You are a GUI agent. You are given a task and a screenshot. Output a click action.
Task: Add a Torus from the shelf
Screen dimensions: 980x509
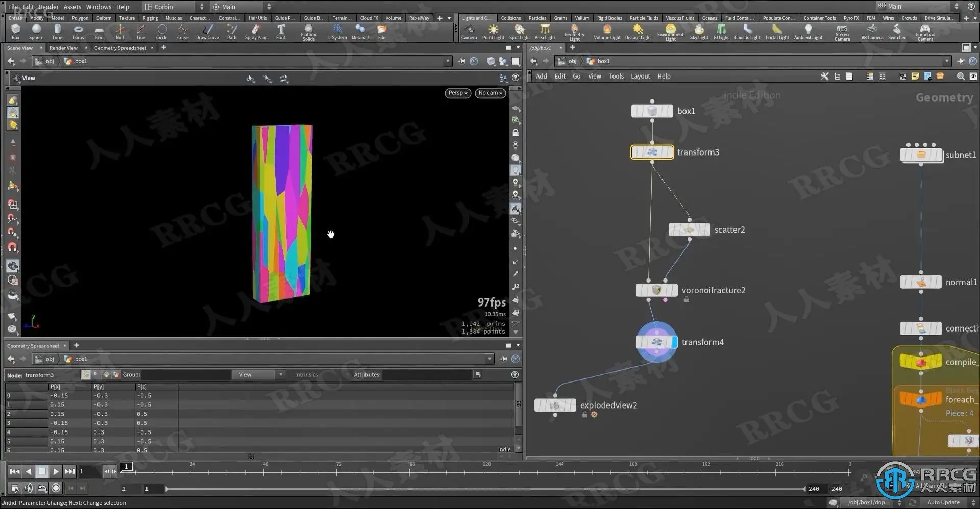(x=78, y=32)
